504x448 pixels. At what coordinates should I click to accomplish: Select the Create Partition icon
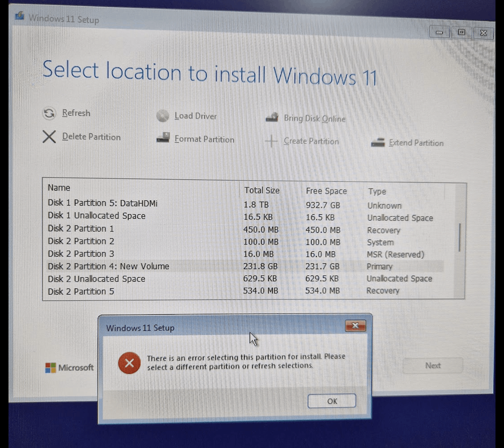272,141
